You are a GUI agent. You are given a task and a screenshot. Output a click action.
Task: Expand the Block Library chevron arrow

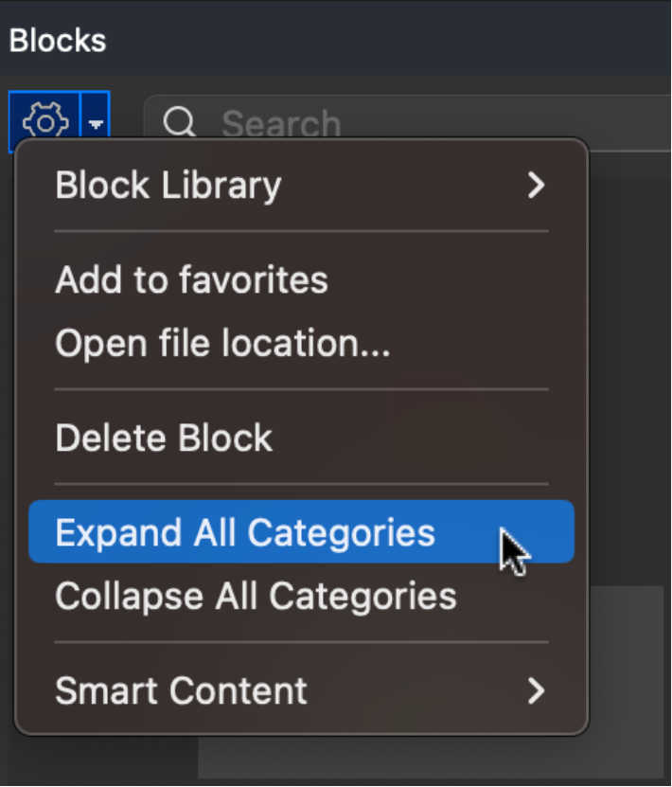[x=536, y=186]
